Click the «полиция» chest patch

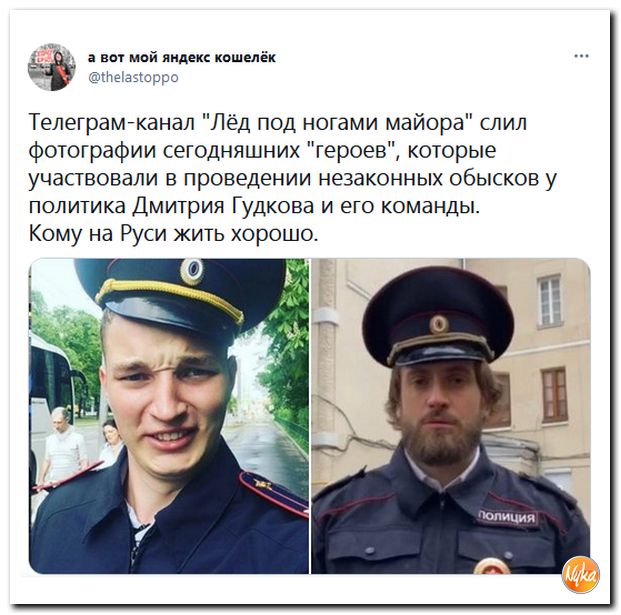pyautogui.click(x=508, y=517)
